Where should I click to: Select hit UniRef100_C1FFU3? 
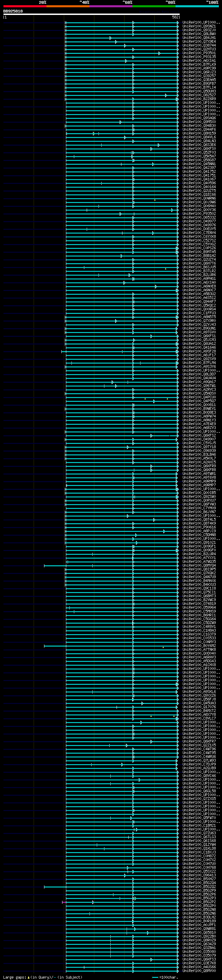coord(199,313)
